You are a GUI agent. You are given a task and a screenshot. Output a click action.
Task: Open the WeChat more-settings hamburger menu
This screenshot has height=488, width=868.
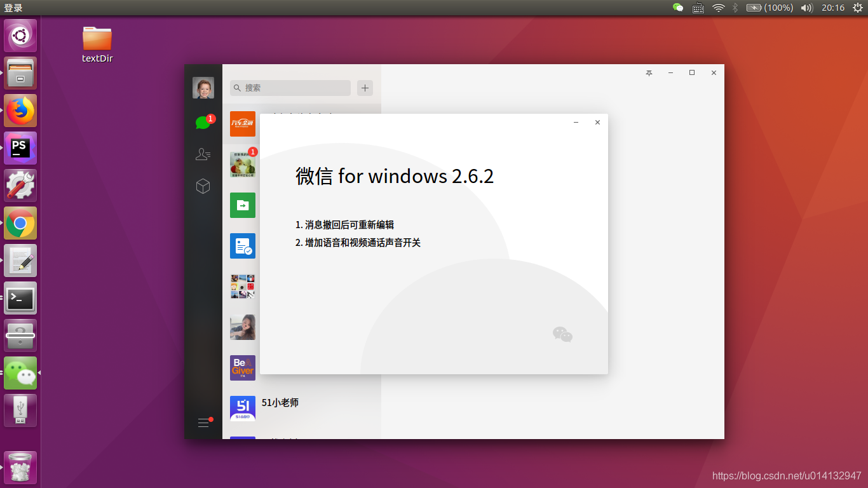203,423
